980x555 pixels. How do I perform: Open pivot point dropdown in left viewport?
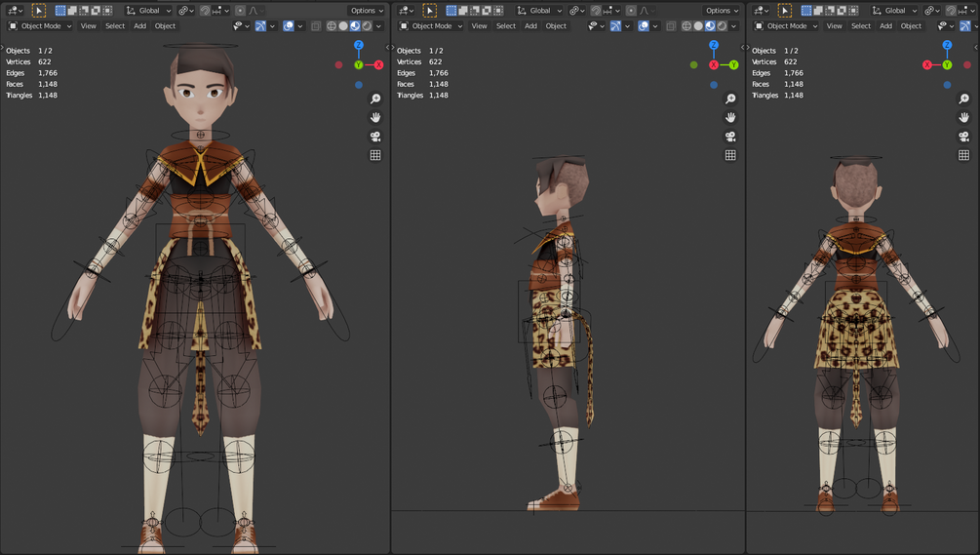point(185,11)
